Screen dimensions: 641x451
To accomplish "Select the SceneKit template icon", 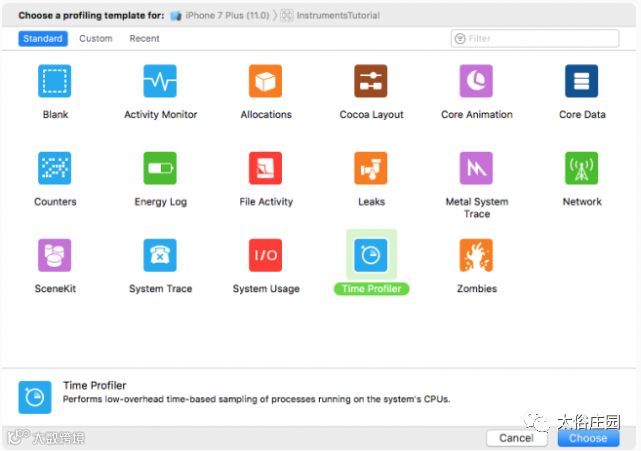I will (54, 255).
